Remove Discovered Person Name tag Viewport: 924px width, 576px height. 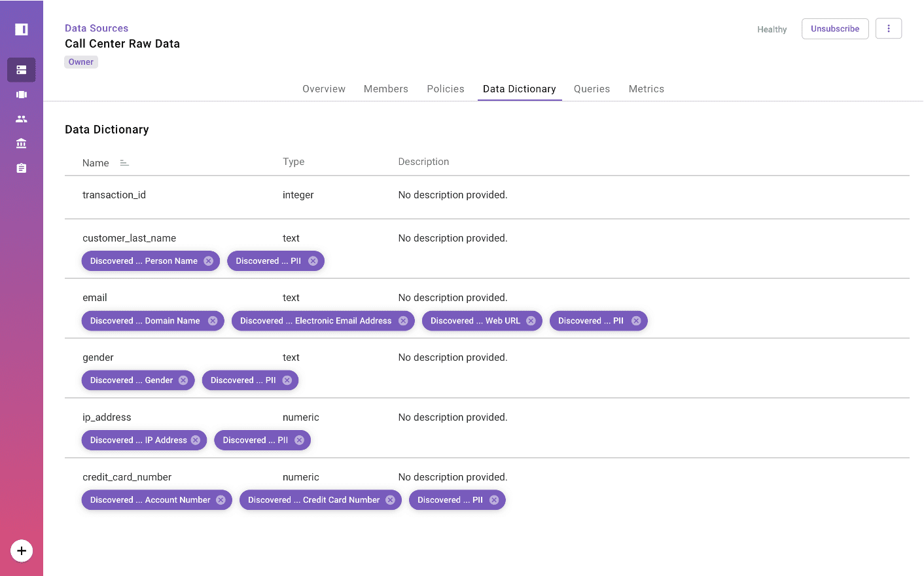click(x=208, y=261)
